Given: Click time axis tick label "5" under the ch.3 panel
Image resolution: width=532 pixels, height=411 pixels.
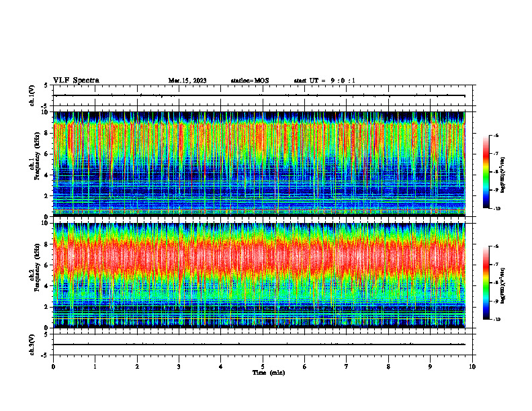Looking at the screenshot, I should (263, 367).
